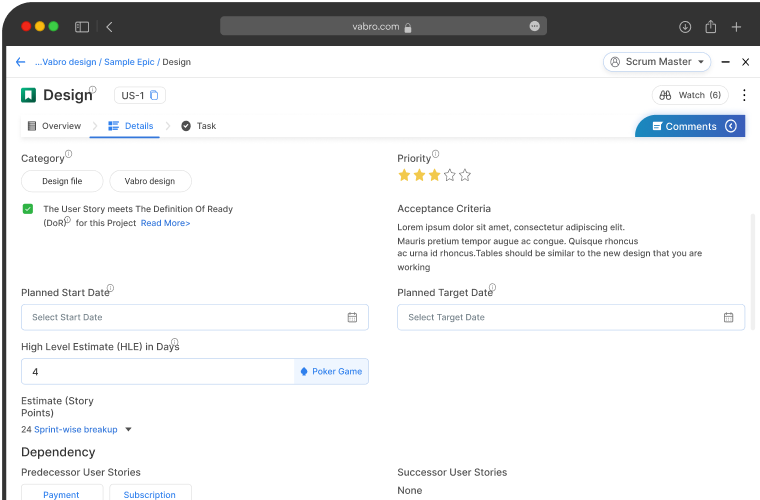Click the Watch (6) button

point(690,95)
